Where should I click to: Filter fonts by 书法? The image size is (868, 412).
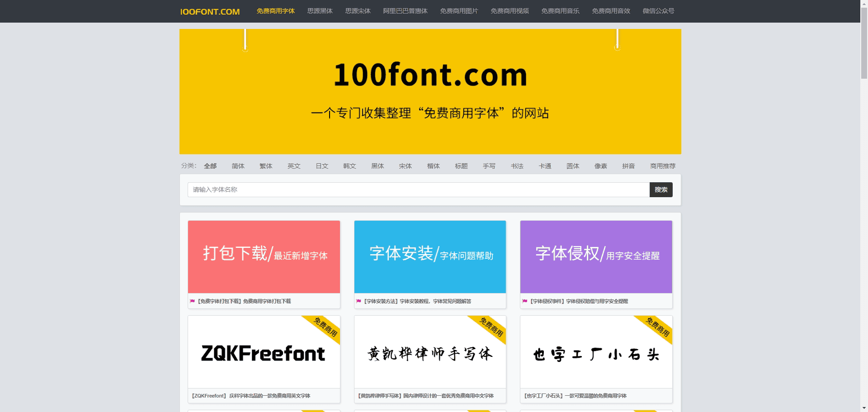517,166
